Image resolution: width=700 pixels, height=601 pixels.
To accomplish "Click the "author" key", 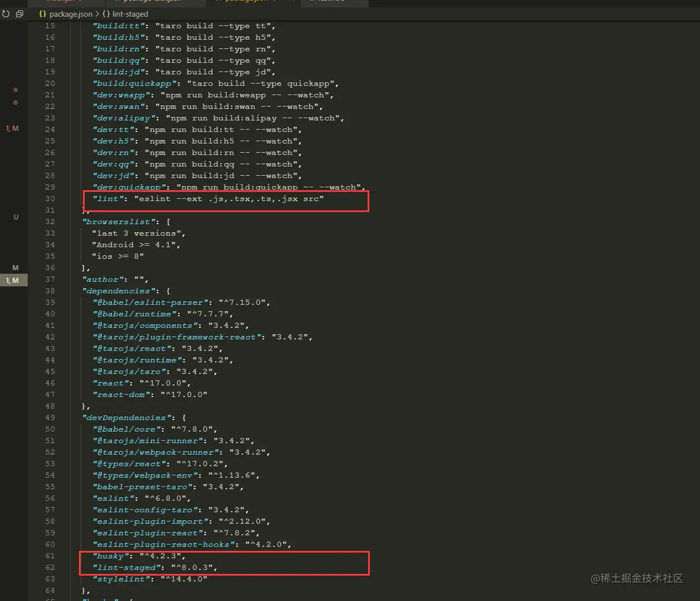I will pyautogui.click(x=103, y=279).
